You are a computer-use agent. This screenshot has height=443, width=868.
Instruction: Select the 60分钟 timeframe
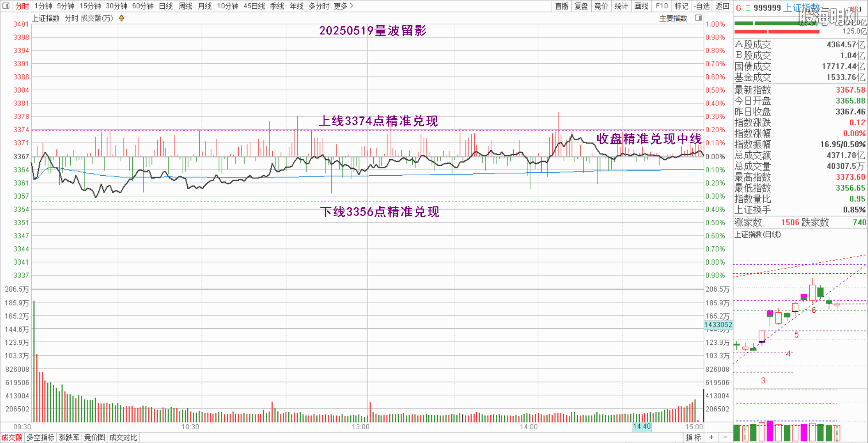[143, 6]
